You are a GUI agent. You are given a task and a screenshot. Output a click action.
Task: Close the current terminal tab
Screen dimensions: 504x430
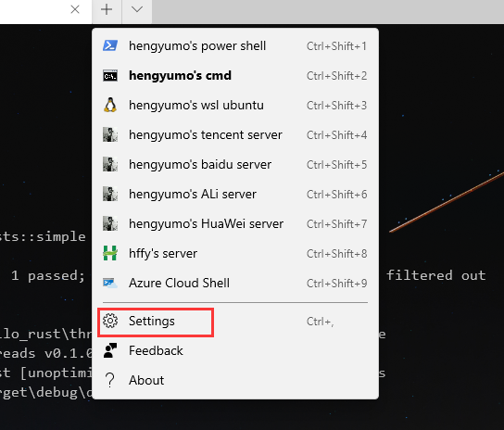(75, 9)
